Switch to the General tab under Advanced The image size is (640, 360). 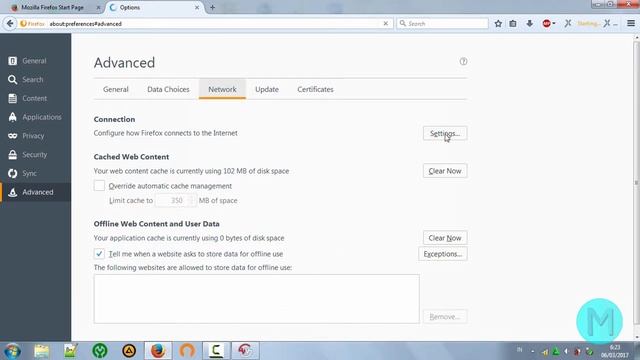click(116, 89)
